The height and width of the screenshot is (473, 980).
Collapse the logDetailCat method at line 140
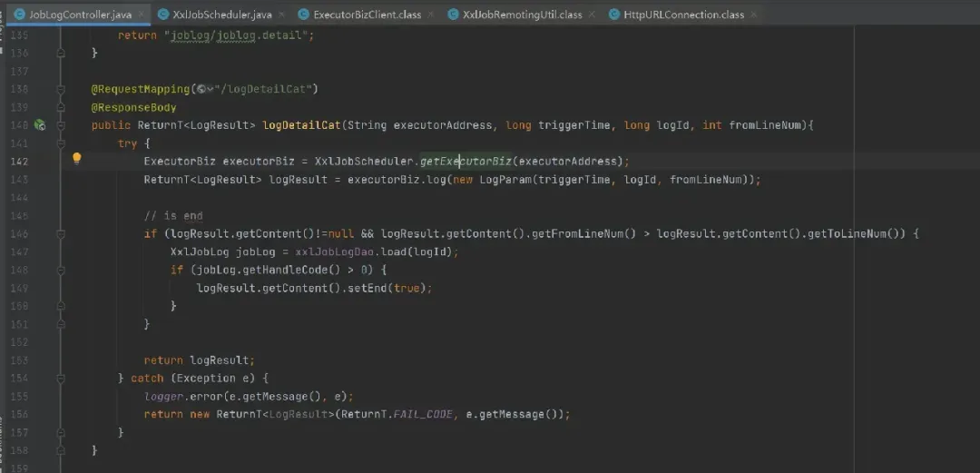(x=61, y=125)
